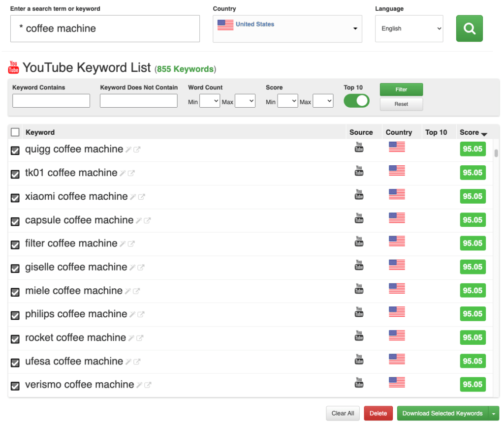Click edit pencil icon for tk01 coffee machine
This screenshot has width=504, height=424.
tap(123, 173)
